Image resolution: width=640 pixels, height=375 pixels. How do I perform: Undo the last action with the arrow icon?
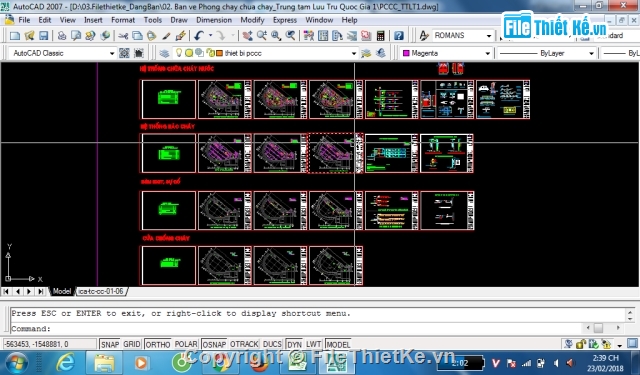pos(199,36)
